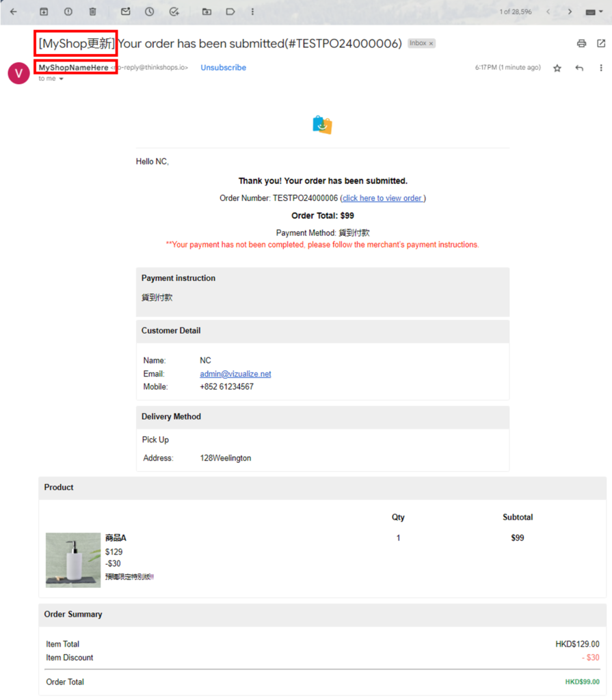Star this email
Image resolution: width=612 pixels, height=700 pixels.
[557, 68]
